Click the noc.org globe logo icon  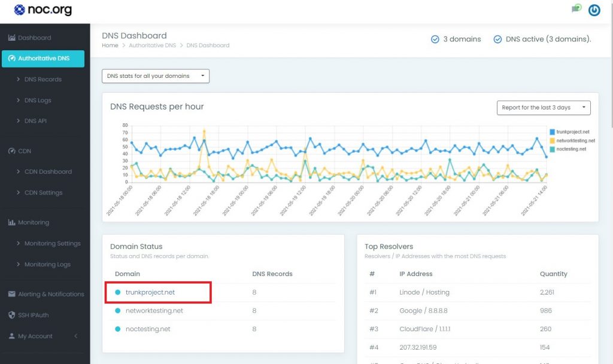(19, 10)
